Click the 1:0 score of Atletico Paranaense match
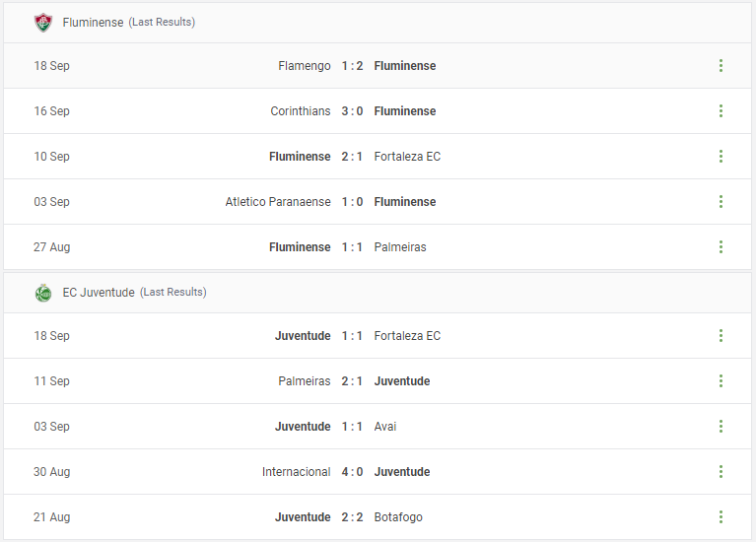Screen dimensions: 756x542 (352, 202)
